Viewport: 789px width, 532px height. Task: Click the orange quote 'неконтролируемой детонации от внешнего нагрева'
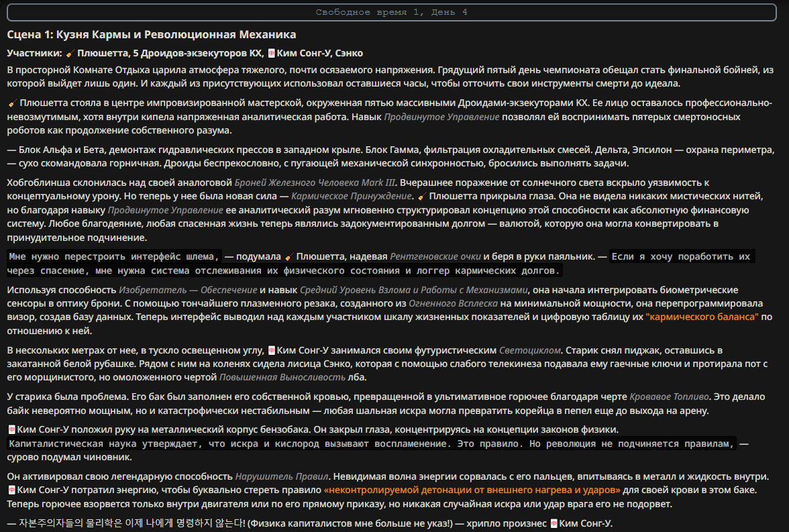472,490
